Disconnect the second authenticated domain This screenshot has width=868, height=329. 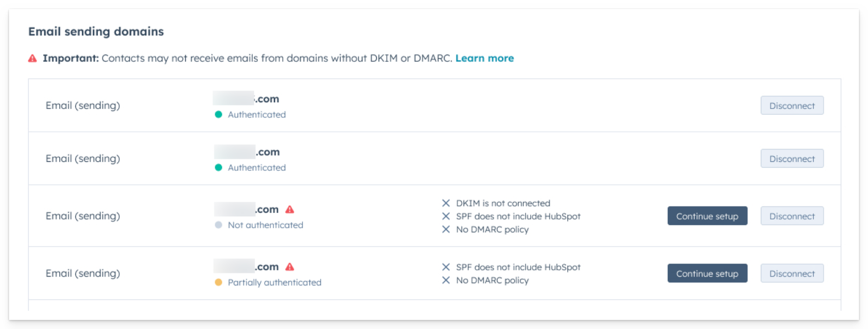(792, 158)
